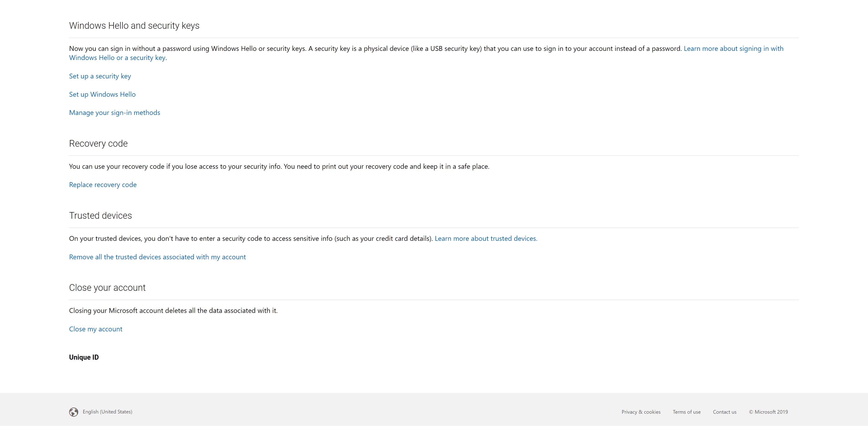Click the Trusted devices heading
The height and width of the screenshot is (426, 868).
click(100, 216)
